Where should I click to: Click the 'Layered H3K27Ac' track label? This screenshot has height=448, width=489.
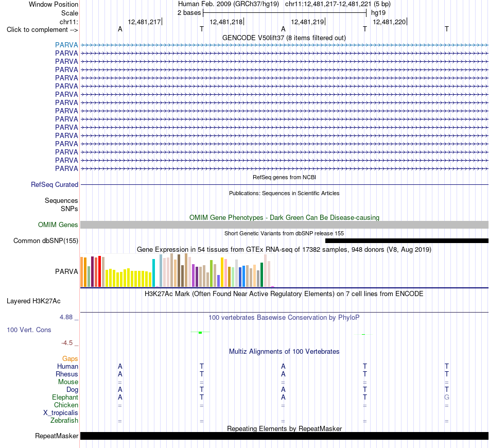(x=33, y=301)
